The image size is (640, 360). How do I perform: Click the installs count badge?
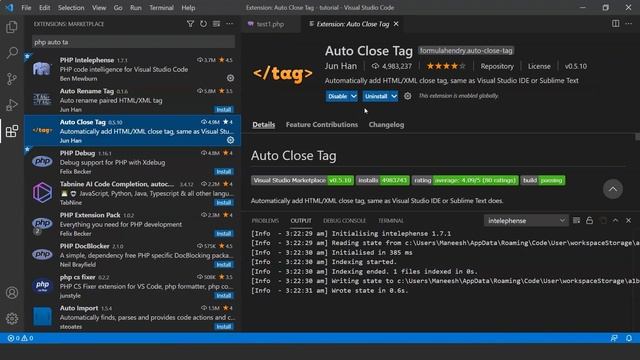click(382, 180)
